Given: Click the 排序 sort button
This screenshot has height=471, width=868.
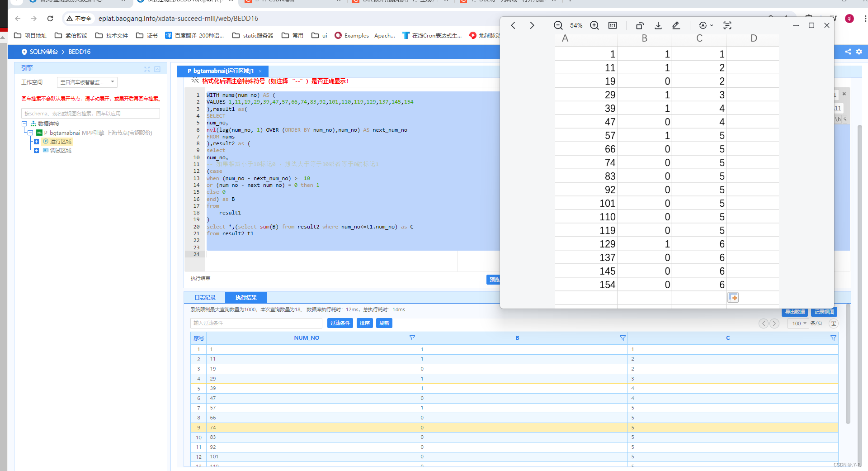Looking at the screenshot, I should pos(365,323).
